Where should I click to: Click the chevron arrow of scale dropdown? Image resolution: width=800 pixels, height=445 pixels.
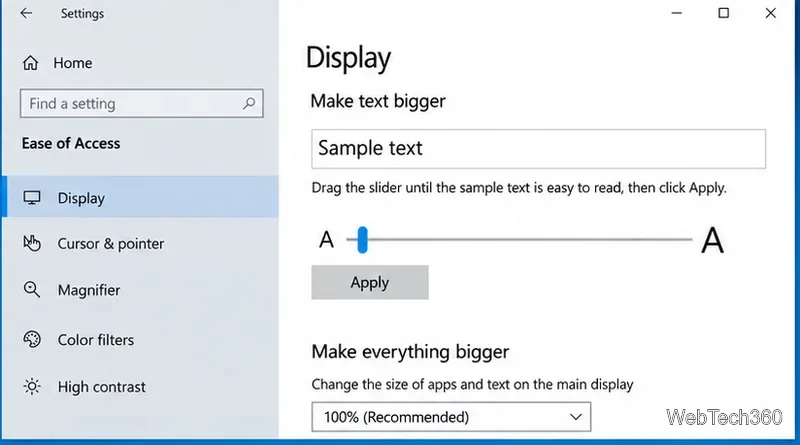[576, 417]
